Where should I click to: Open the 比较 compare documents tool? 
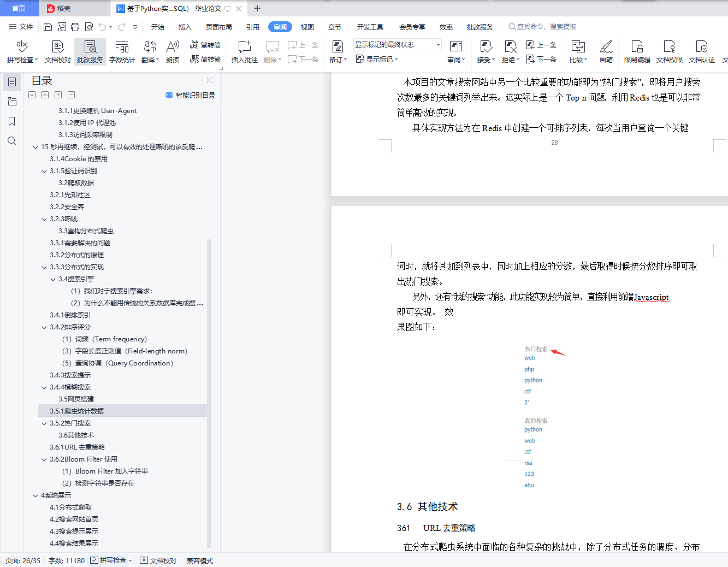pos(578,52)
